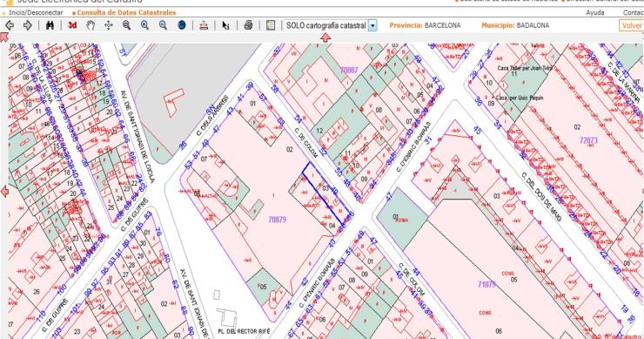Select the hand pan tool

click(x=91, y=25)
